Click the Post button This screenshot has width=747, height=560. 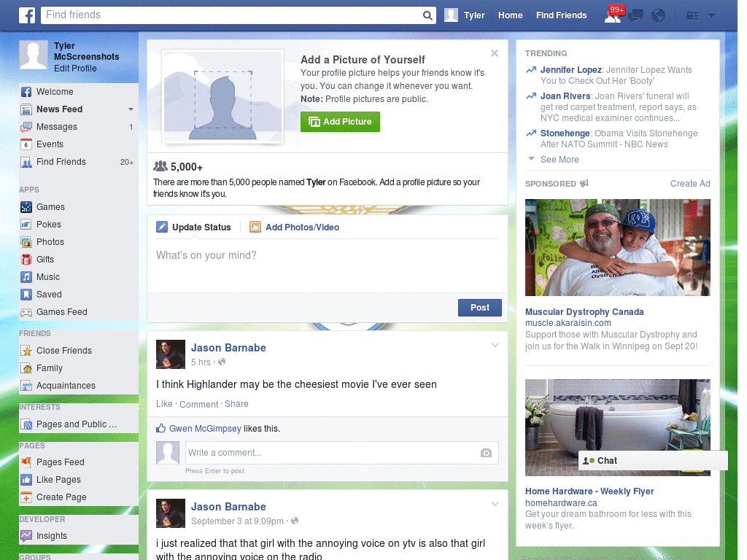click(480, 308)
